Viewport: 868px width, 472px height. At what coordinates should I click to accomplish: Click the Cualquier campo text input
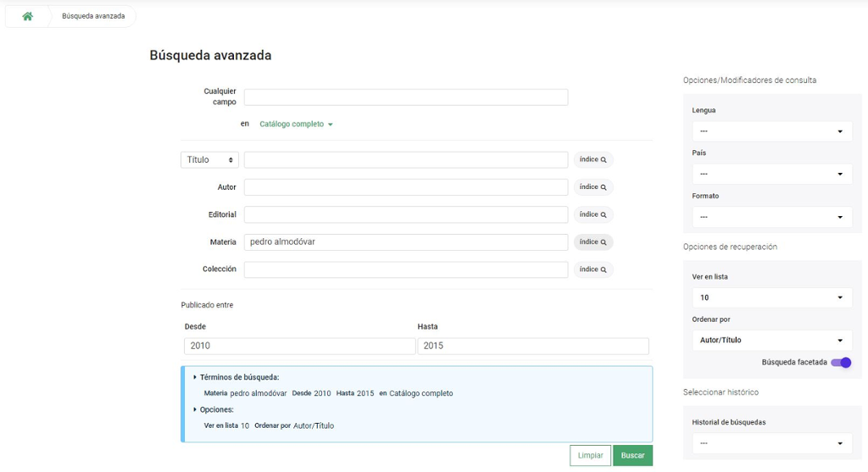point(405,97)
